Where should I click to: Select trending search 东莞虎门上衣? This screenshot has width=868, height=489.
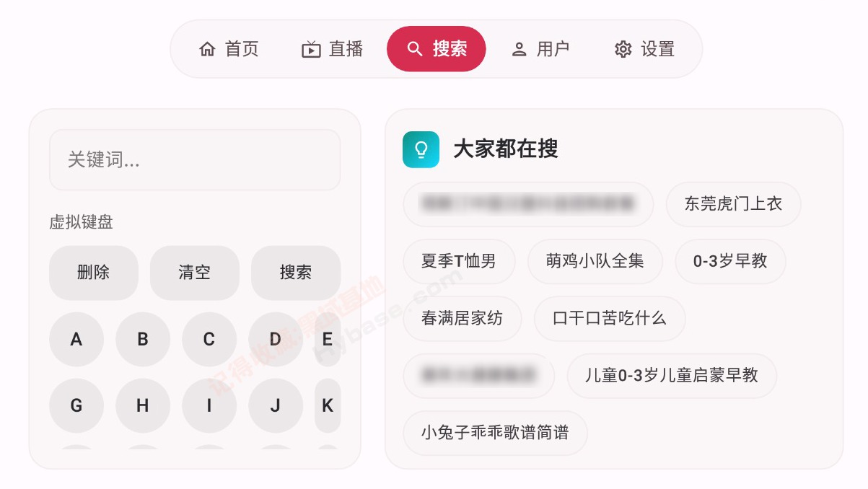pyautogui.click(x=733, y=204)
